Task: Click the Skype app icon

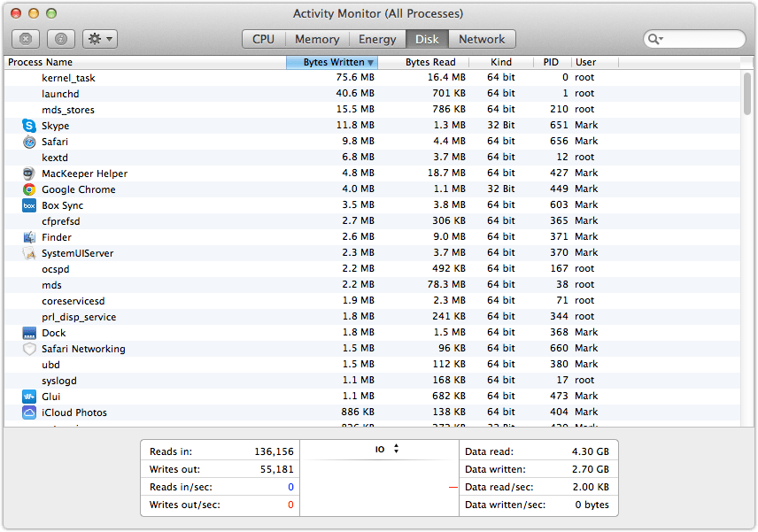Action: (29, 126)
